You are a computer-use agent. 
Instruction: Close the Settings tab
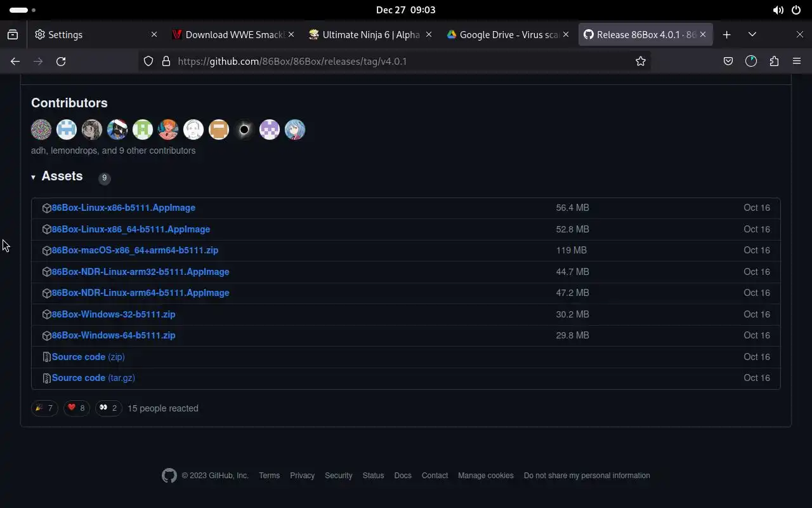tap(154, 34)
